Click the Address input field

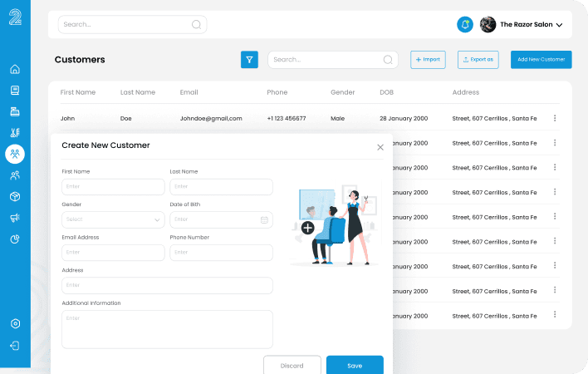[x=167, y=285]
